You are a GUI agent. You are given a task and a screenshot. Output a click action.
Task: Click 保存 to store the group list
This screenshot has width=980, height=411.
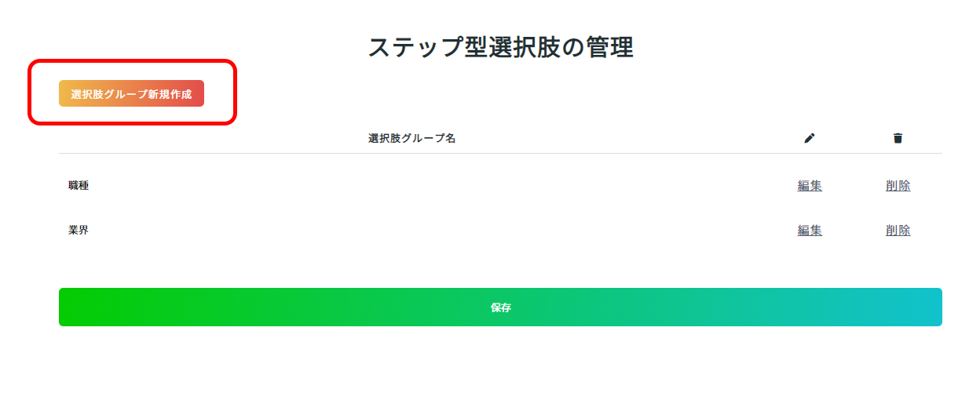click(x=500, y=307)
